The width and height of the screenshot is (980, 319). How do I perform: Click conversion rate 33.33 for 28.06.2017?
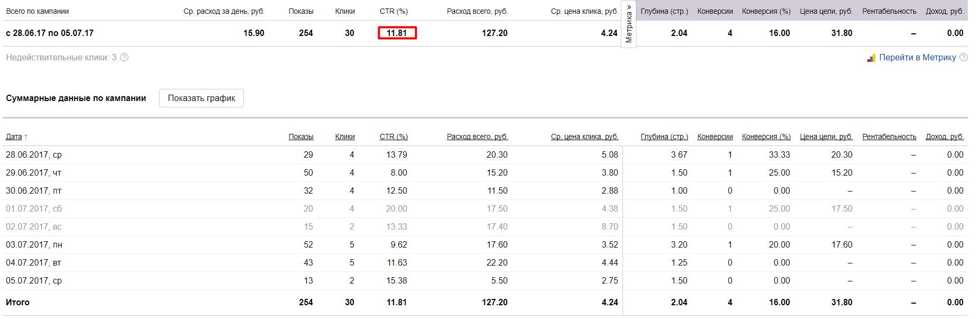[x=780, y=154]
